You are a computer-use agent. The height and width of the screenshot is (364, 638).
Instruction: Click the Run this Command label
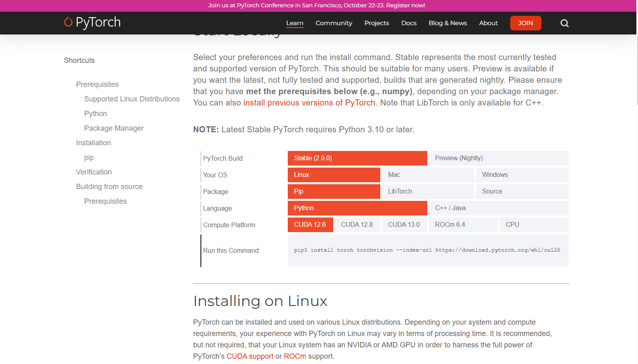pyautogui.click(x=231, y=250)
